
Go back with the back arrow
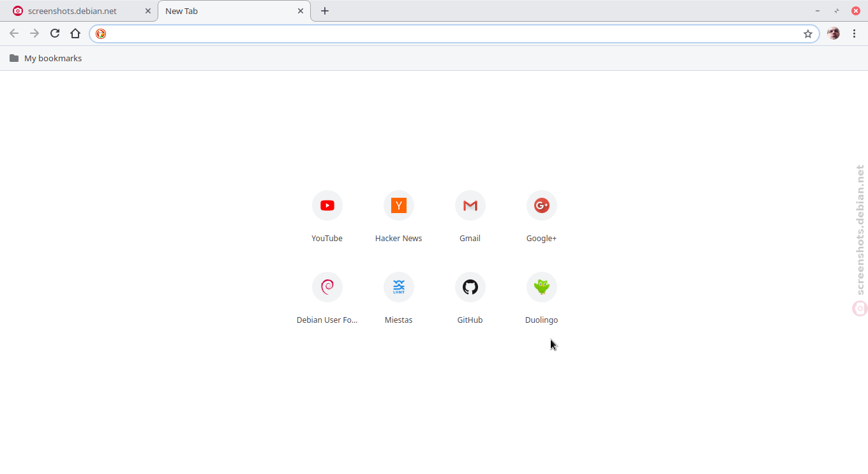(14, 34)
